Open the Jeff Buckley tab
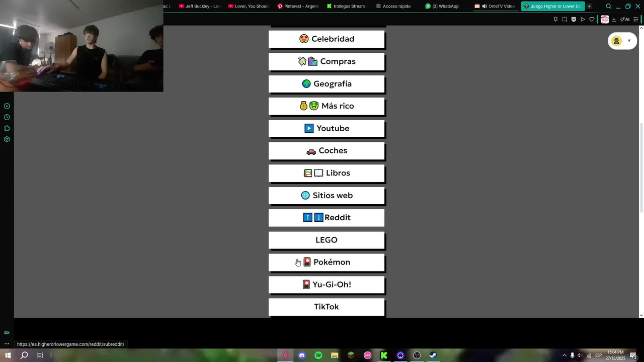The width and height of the screenshot is (644, 362). [x=199, y=6]
